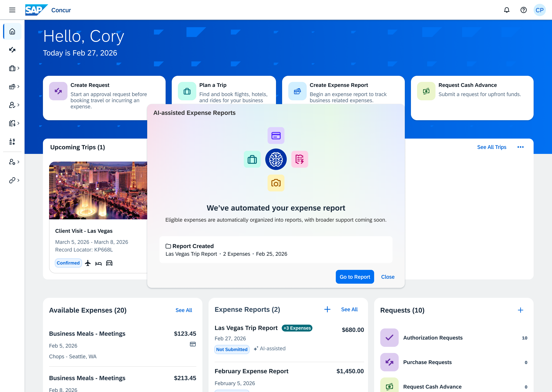Viewport: 552px width, 392px height.
Task: Open the Upcoming Trips more options menu
Action: click(520, 147)
